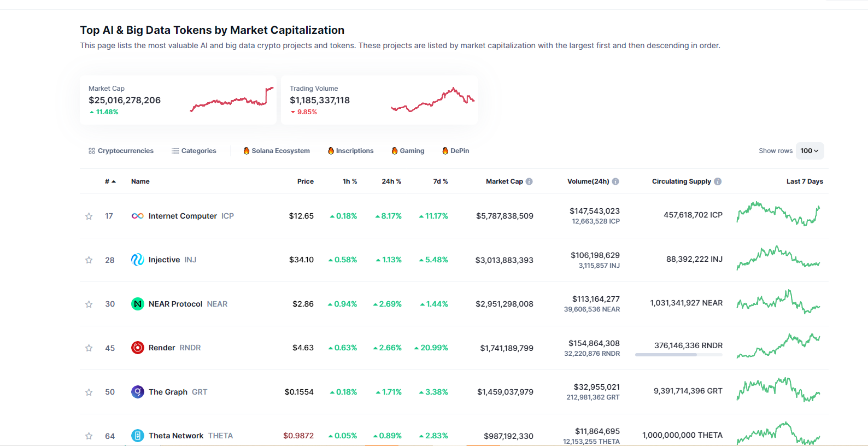868x446 pixels.
Task: Click NEAR volume $113,164,277
Action: click(596, 299)
